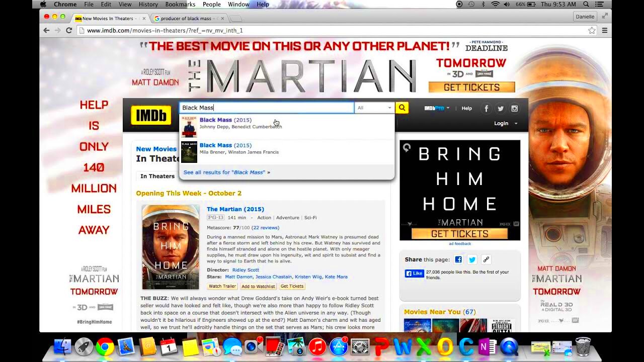Open Chrome File menu
Image resolution: width=644 pixels, height=362 pixels.
[89, 4]
